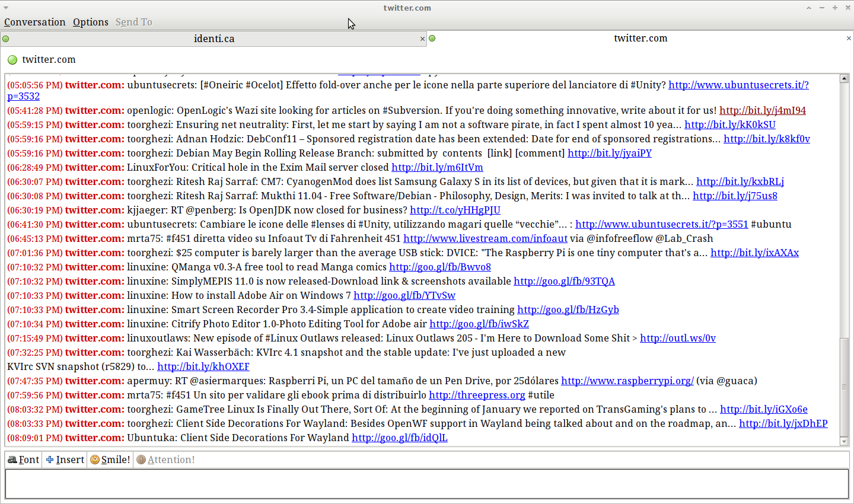Switch to the identi.ca tab
The height and width of the screenshot is (504, 854).
214,39
